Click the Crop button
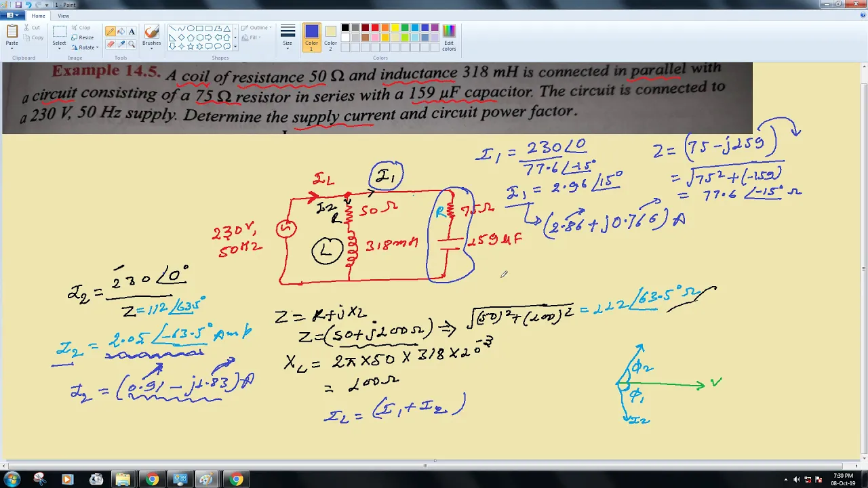The image size is (868, 488). (x=80, y=28)
